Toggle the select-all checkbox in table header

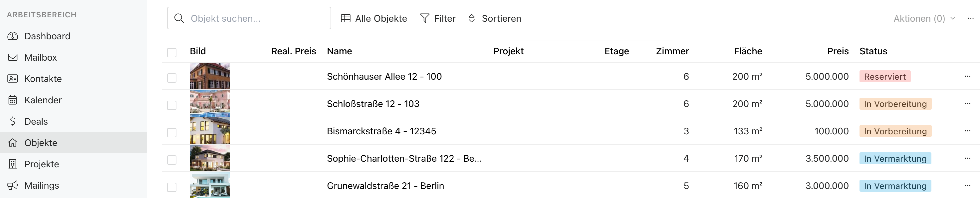[171, 52]
